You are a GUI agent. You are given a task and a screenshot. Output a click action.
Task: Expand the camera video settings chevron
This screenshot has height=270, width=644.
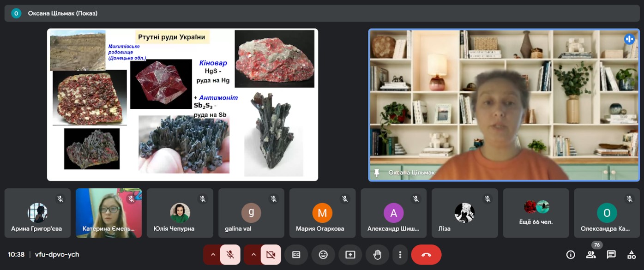[253, 255]
